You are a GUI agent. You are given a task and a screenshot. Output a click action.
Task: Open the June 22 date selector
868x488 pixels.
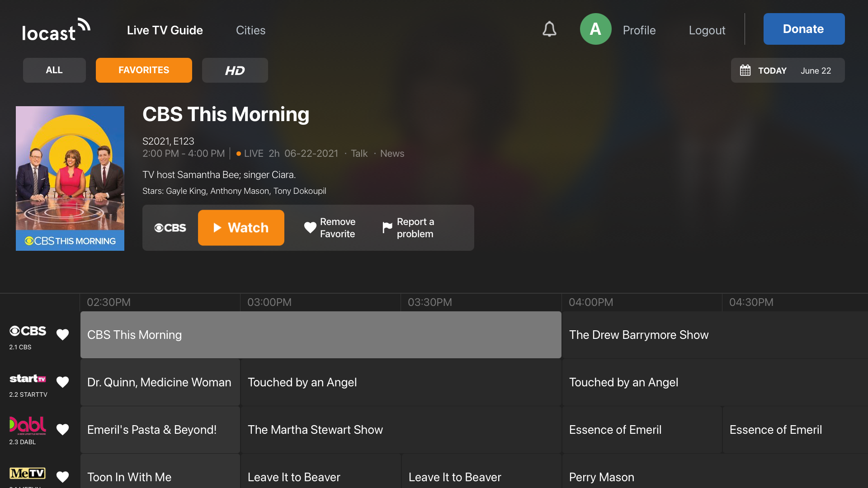[x=816, y=70]
